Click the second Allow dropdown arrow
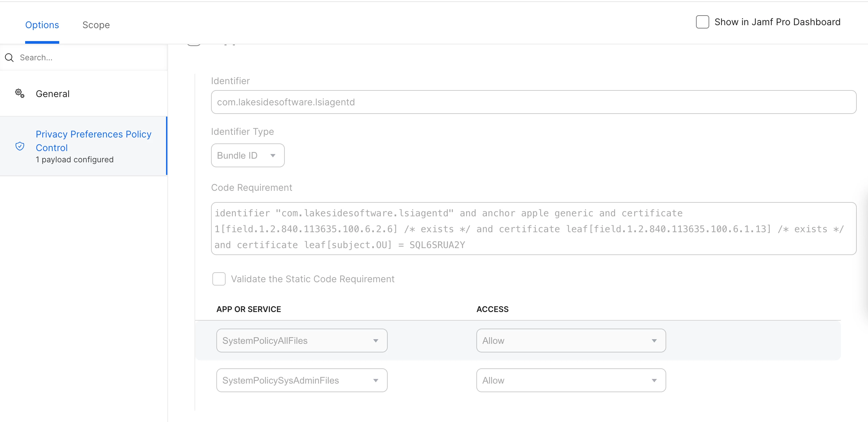Image resolution: width=868 pixels, height=422 pixels. (x=654, y=381)
